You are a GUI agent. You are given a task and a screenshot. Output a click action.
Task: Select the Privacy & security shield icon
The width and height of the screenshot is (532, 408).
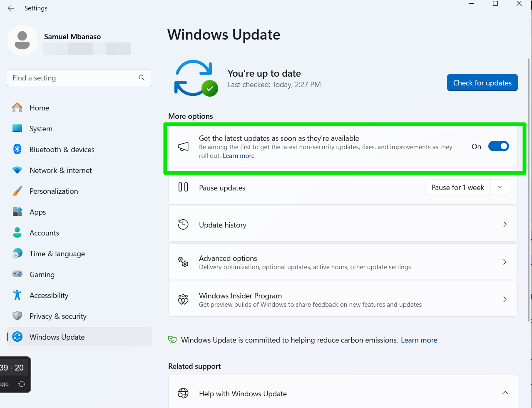17,316
